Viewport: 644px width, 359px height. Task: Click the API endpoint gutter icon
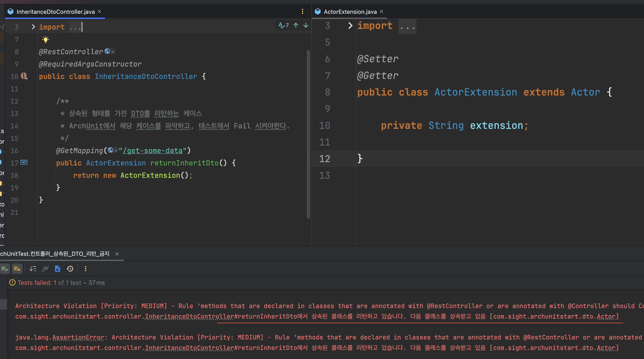(24, 162)
